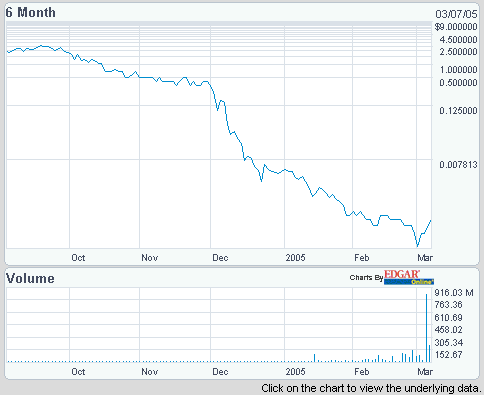Click the 763.36 volume axis label
The image size is (484, 395).
click(448, 305)
